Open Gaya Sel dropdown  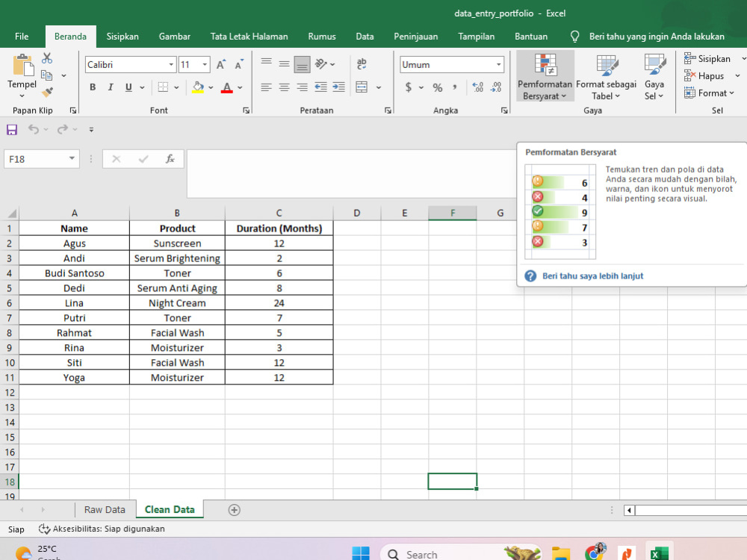coord(654,76)
